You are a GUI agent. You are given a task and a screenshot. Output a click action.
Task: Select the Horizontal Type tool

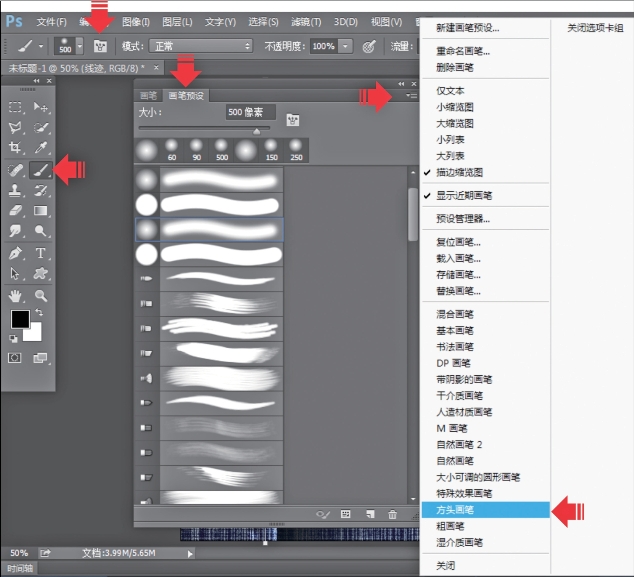tap(41, 253)
